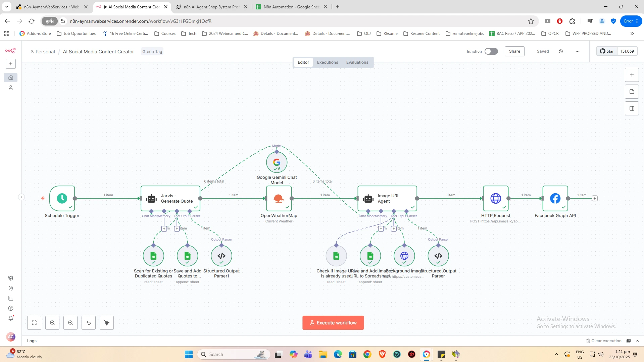Select Save and Add Quotes sheet node

(x=187, y=256)
